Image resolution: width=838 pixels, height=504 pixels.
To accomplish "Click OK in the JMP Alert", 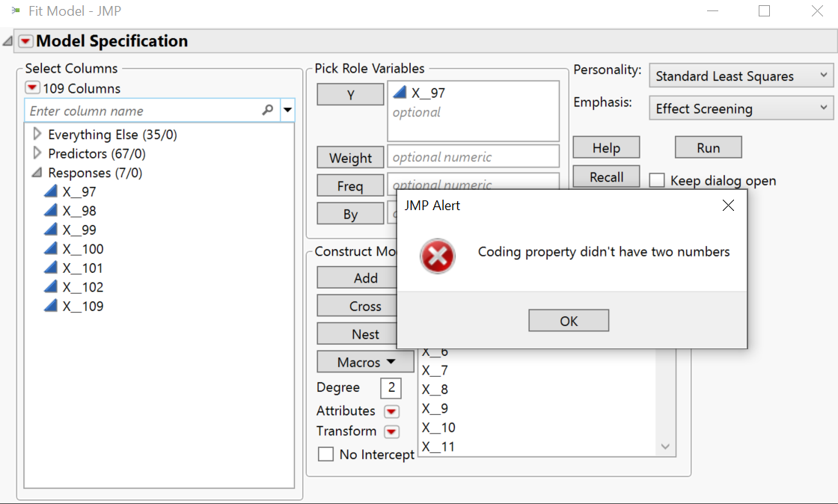I will coord(568,321).
